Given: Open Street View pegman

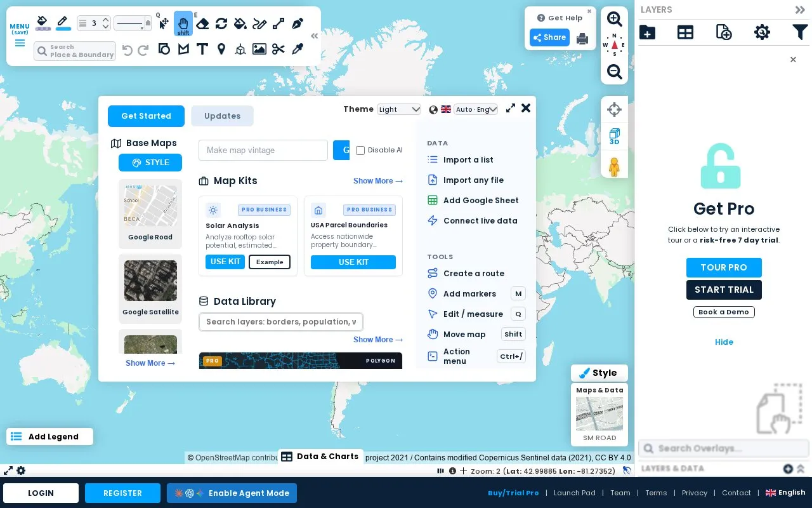Looking at the screenshot, I should tap(614, 167).
